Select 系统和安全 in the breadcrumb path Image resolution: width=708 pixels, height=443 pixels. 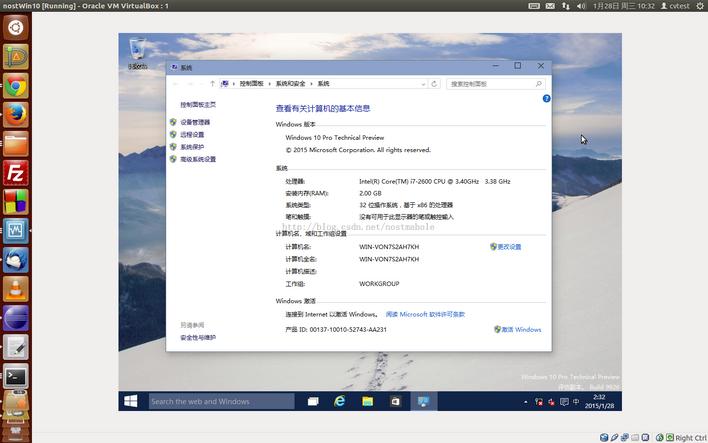(290, 84)
